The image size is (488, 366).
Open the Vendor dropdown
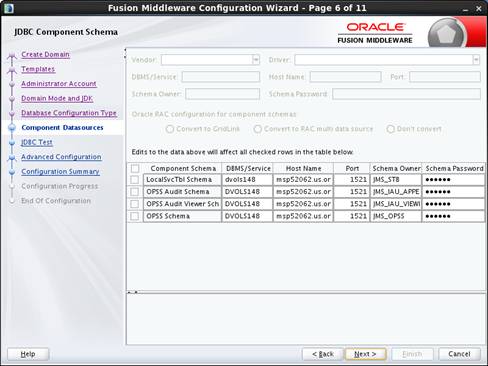pyautogui.click(x=256, y=60)
